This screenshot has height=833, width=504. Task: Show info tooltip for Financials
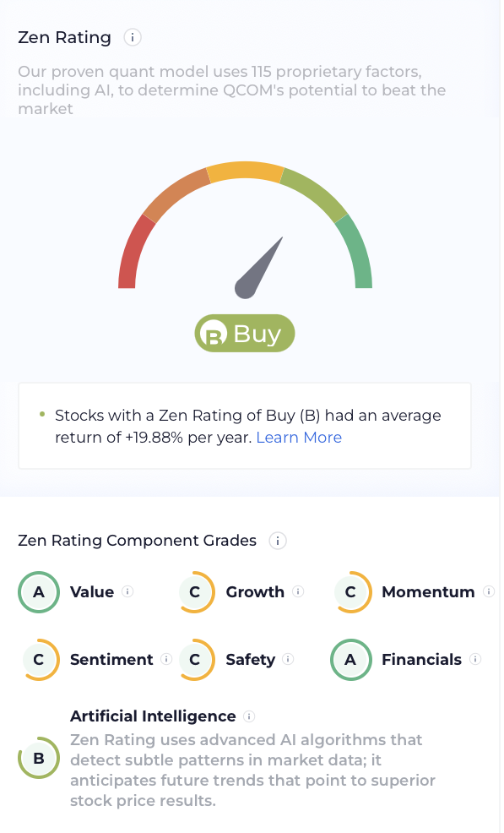point(474,659)
